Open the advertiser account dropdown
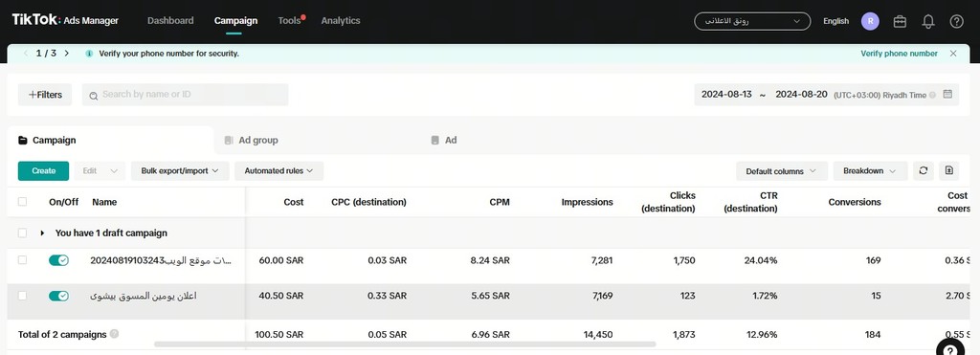Screen dimensions: 980x355 [752, 21]
